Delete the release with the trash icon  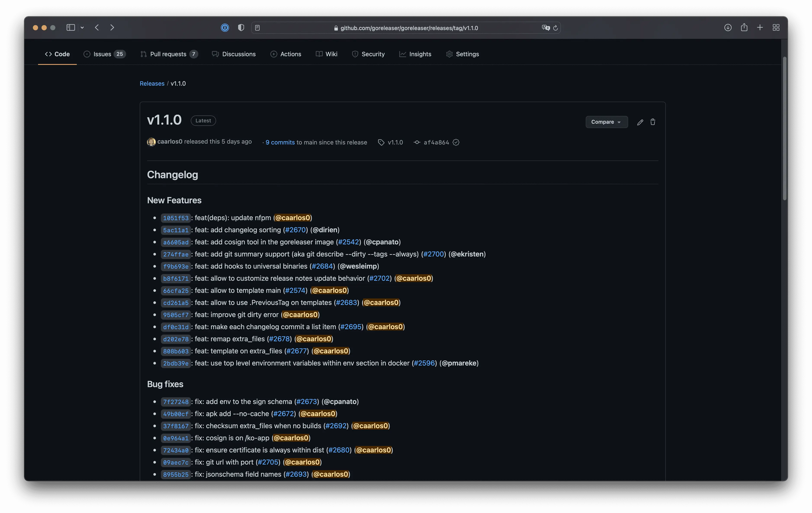(653, 122)
